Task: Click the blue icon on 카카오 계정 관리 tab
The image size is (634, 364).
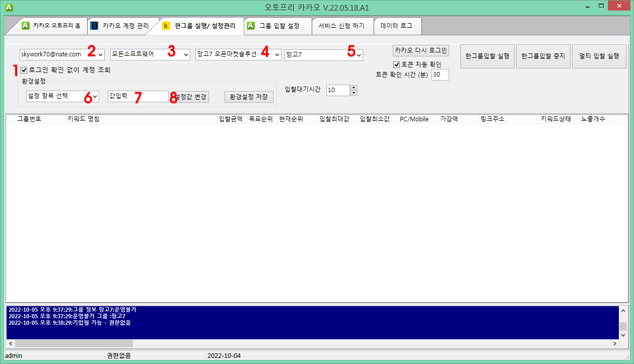Action: (94, 25)
